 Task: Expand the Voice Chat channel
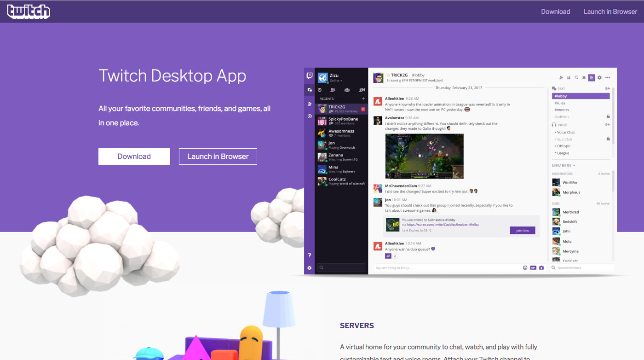click(565, 133)
